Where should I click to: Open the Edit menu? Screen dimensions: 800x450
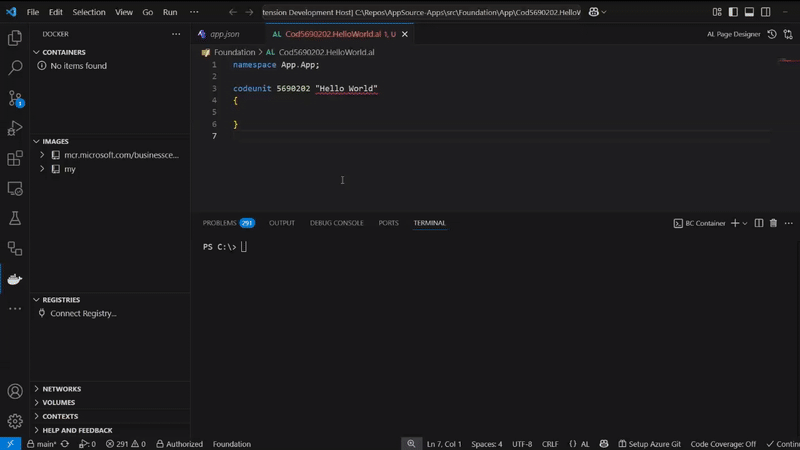click(56, 12)
